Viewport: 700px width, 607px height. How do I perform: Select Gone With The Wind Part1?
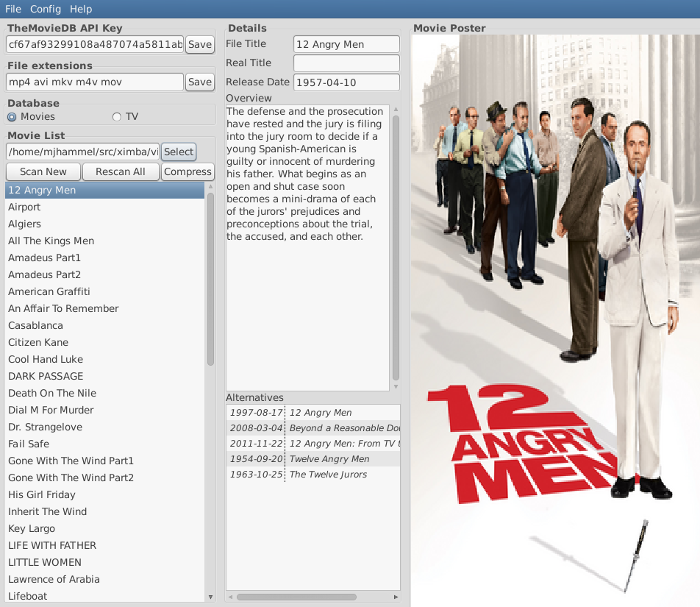tap(105, 461)
